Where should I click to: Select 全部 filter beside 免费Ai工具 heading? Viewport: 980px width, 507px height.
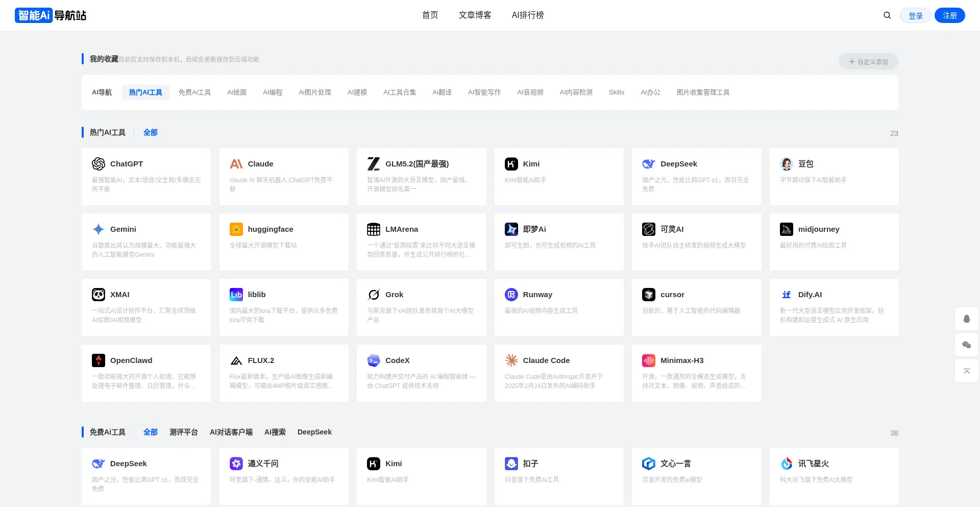(151, 432)
